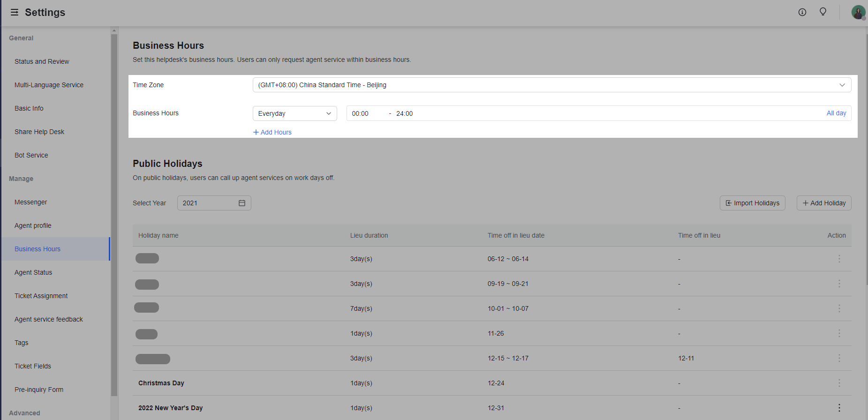
Task: Open action menu for 2022 New Year's Day
Action: pyautogui.click(x=839, y=408)
